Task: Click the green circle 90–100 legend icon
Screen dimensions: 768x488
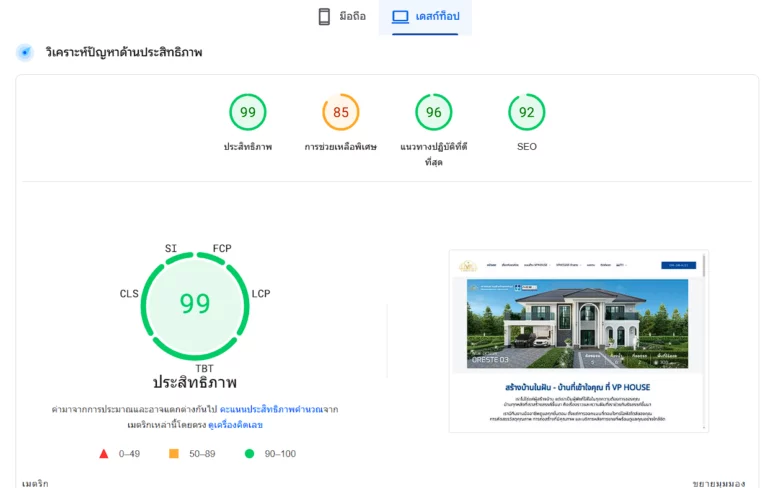Action: [249, 454]
